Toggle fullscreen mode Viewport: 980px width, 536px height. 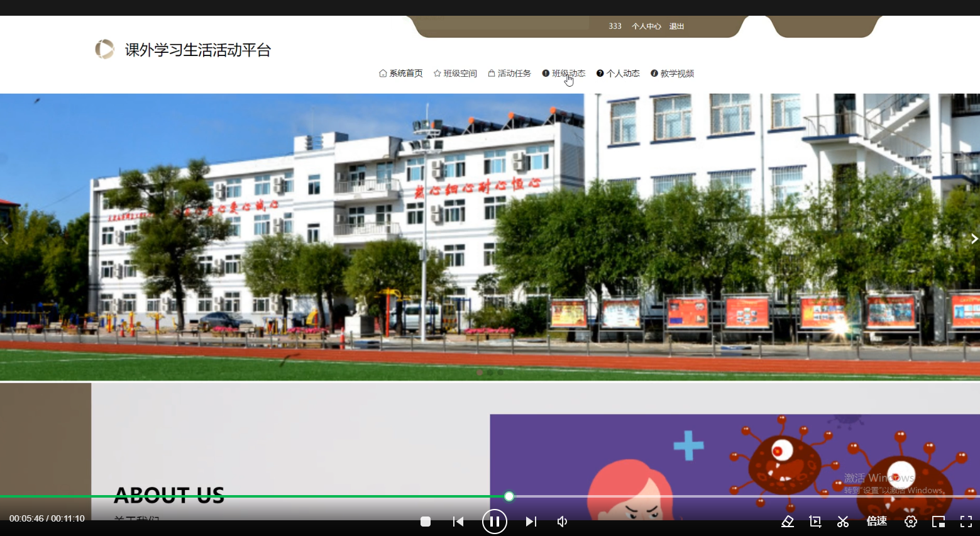point(966,522)
